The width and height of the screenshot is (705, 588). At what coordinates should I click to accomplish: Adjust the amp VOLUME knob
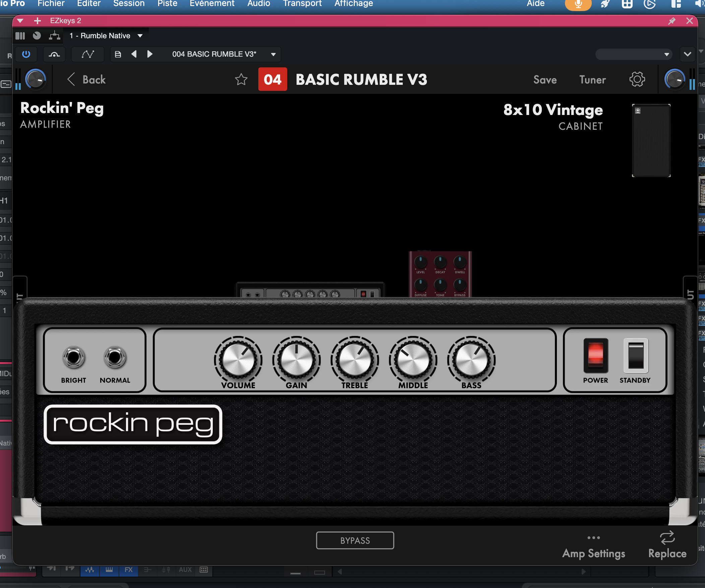point(238,360)
